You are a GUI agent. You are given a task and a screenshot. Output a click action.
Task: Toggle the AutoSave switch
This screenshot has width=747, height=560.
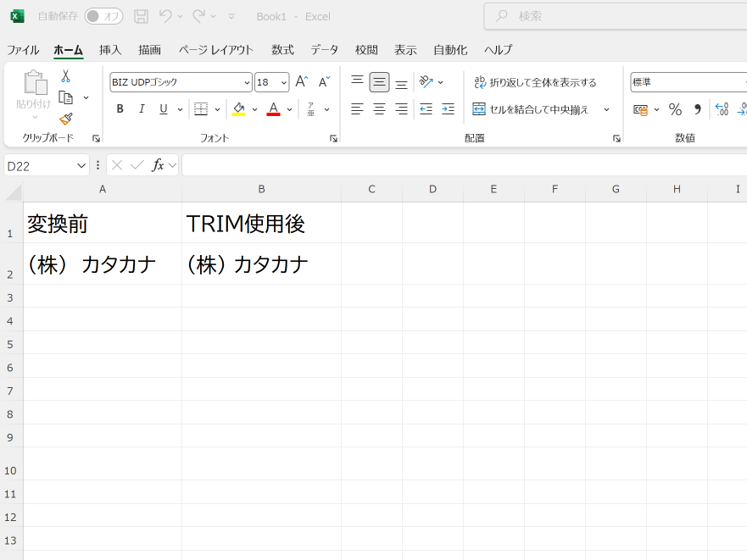point(103,16)
